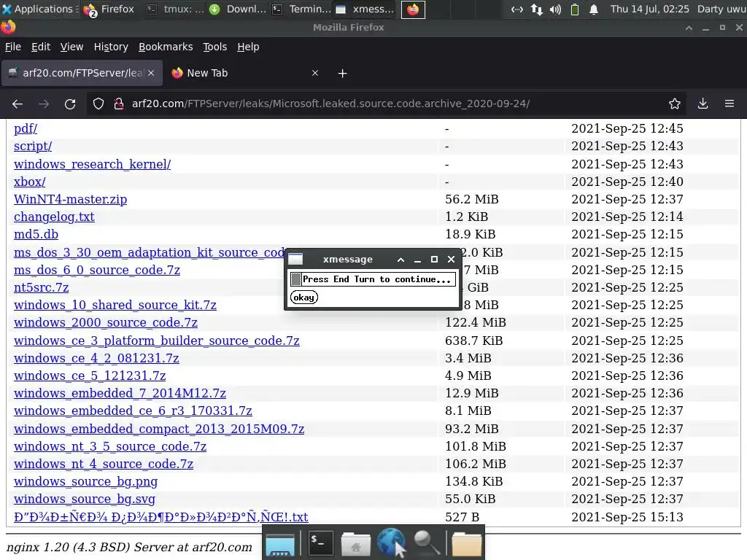747x560 pixels.
Task: Close the arf20.com tab
Action: [x=151, y=73]
